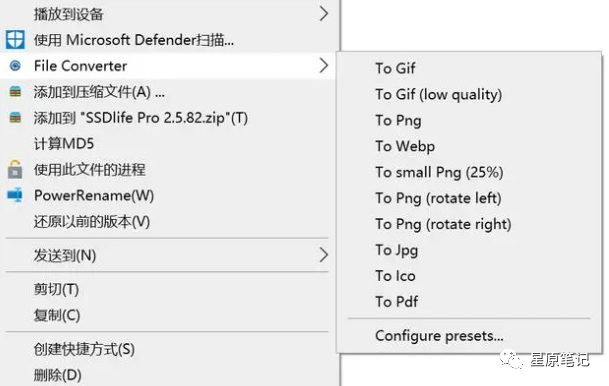This screenshot has height=386, width=609.
Task: Click the Microsoft Defender shield icon
Action: 15,40
